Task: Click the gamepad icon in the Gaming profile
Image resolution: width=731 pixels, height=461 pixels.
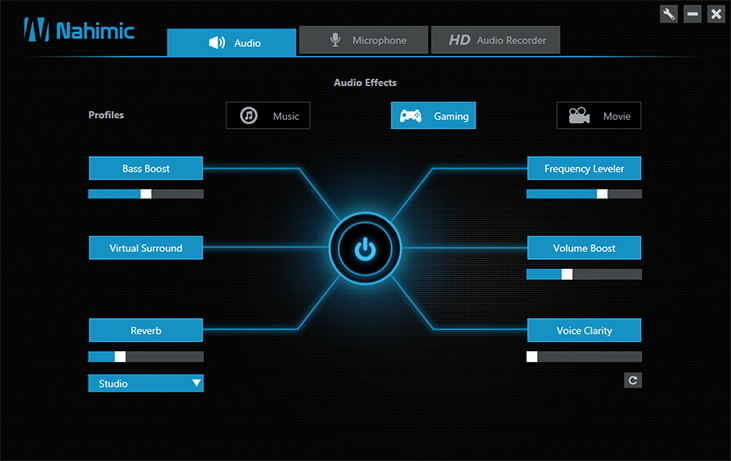Action: point(411,116)
